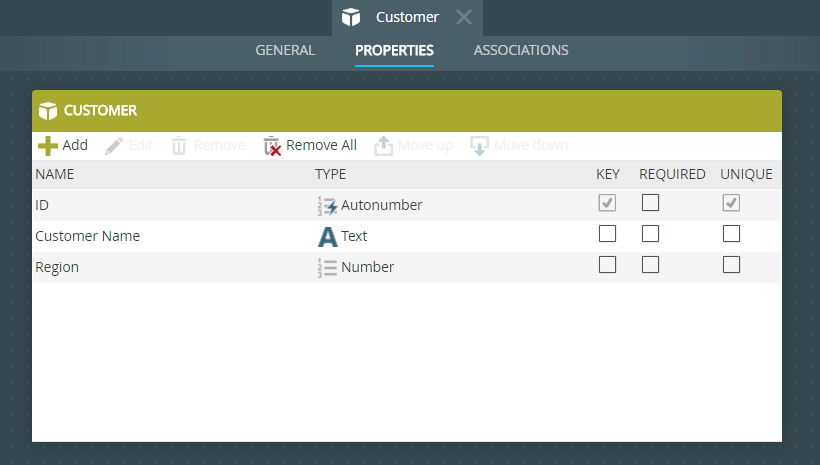Toggle the Unique checkbox for Region
Screen dimensions: 820x465
(731, 265)
